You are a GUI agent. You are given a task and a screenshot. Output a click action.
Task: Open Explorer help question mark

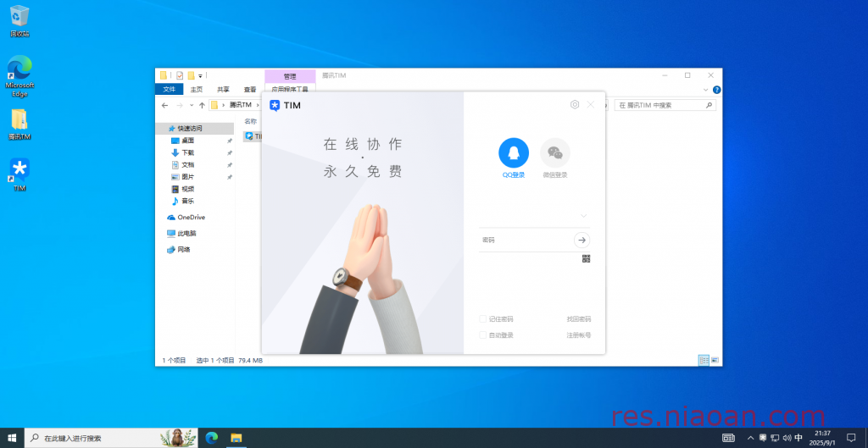click(x=716, y=90)
